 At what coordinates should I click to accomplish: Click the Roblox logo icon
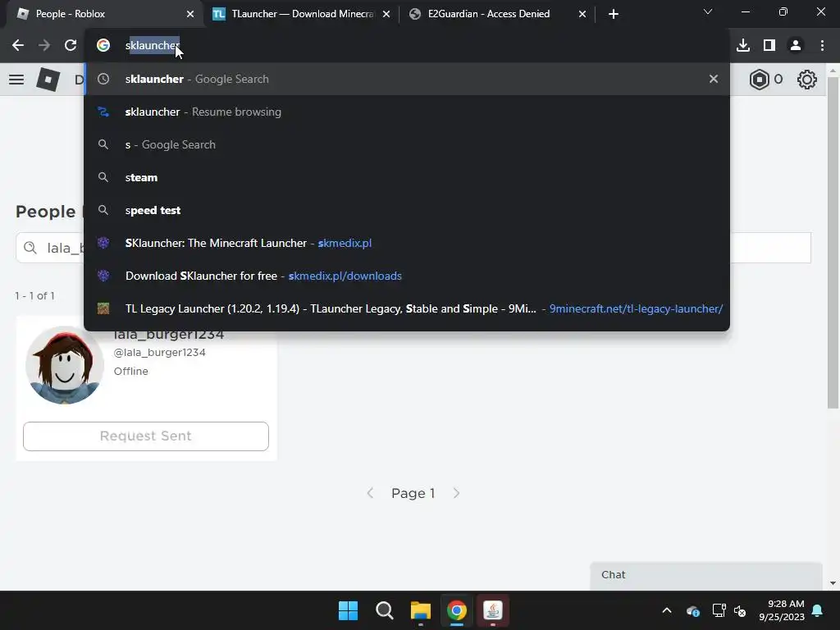48,80
